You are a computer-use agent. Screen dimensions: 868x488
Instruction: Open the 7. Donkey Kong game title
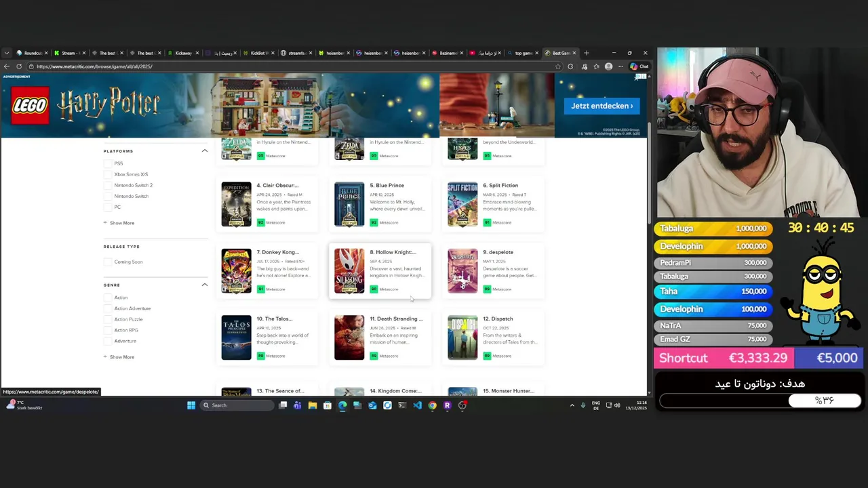[x=277, y=252]
